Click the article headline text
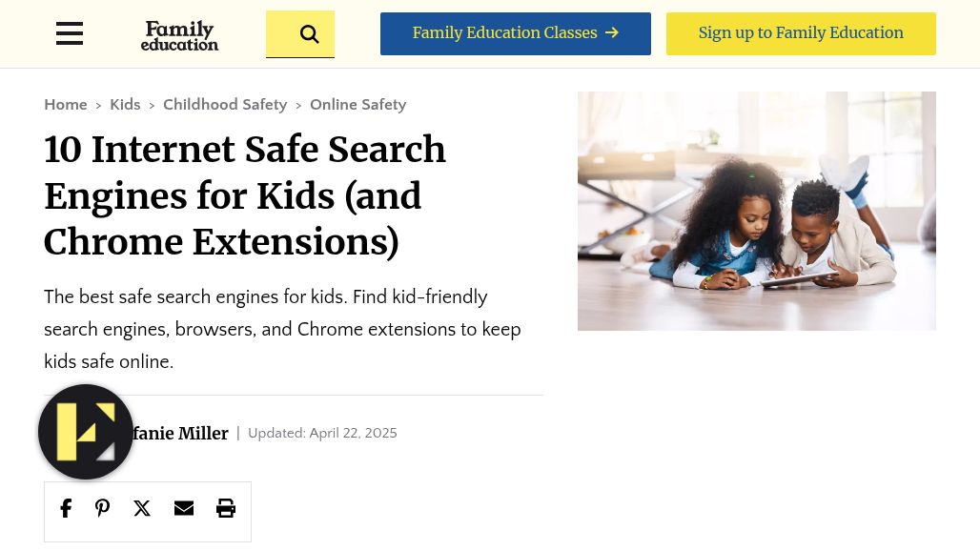Viewport: 980px width, 551px height. 244,195
